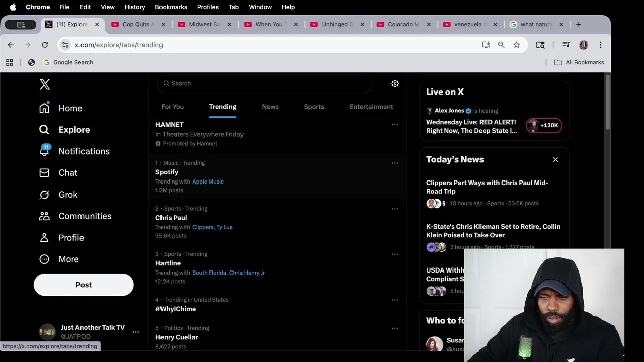Join the +120K live listeners badge
The image size is (644, 362).
tap(544, 125)
